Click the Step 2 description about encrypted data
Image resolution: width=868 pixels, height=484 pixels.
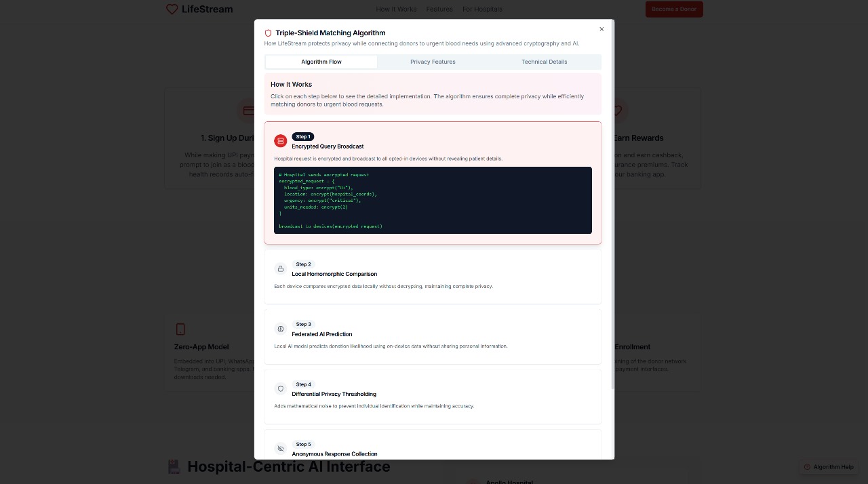pyautogui.click(x=383, y=286)
